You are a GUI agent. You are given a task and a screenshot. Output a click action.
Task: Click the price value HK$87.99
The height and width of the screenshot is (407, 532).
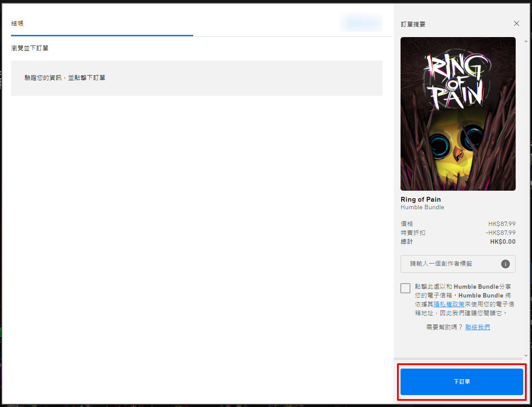tap(502, 224)
